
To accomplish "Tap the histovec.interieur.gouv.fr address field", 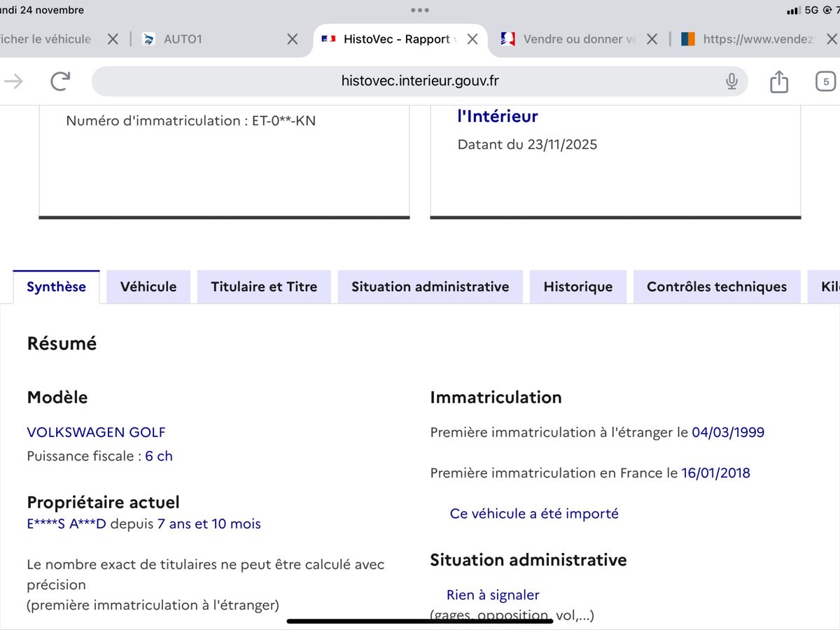I will point(420,81).
